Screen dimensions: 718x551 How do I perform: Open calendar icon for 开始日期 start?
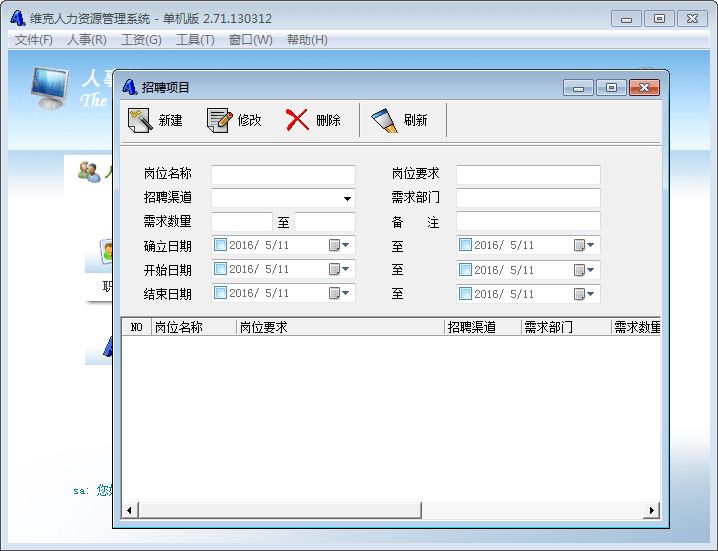click(334, 269)
